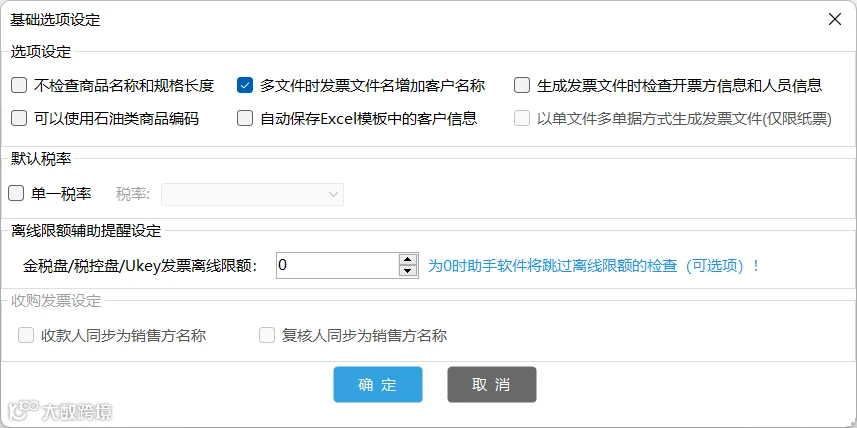Image resolution: width=857 pixels, height=428 pixels.
Task: Click the blue 为0时助手软件将跳过 hint text
Action: click(x=594, y=266)
